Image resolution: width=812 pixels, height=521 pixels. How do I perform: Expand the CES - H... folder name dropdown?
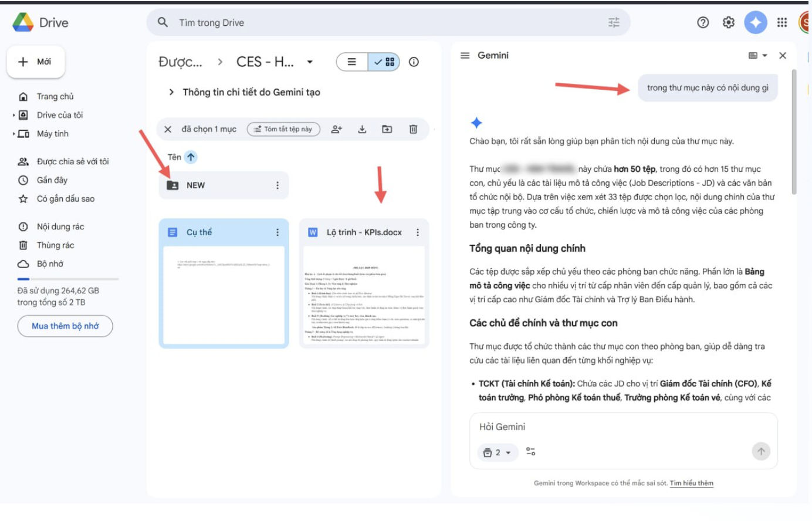pos(310,62)
